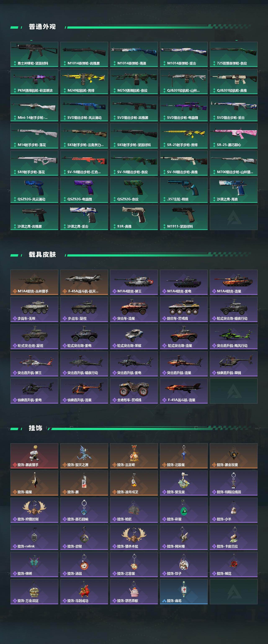The height and width of the screenshot is (644, 268).
Task: Choose the 沙漠之鹰-海浪 pistol skin
Action: coord(233,190)
